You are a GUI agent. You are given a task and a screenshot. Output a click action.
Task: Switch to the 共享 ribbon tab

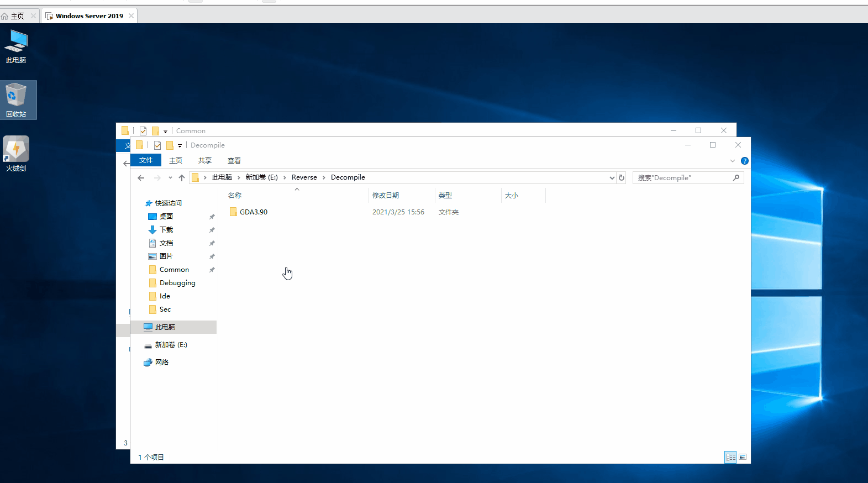coord(205,161)
